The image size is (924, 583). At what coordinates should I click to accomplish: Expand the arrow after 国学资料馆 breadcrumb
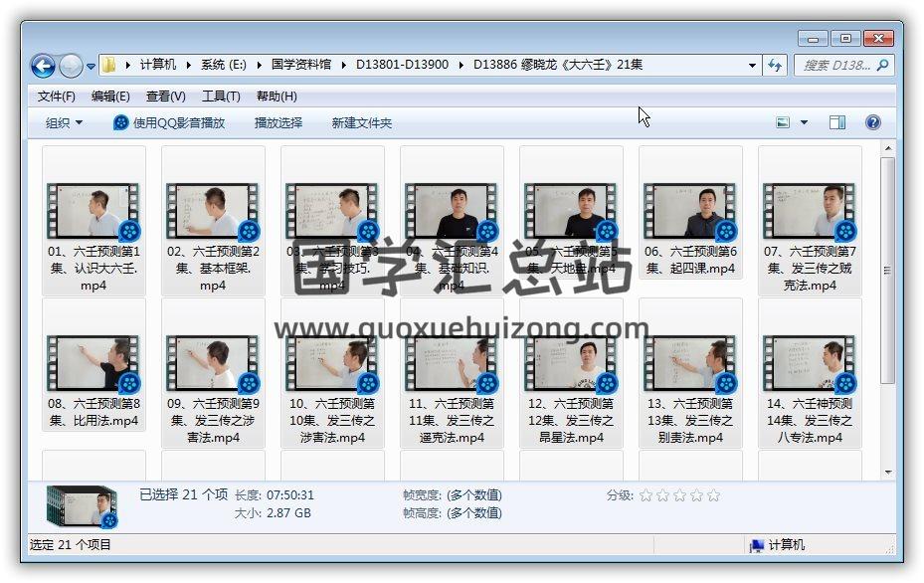pos(343,65)
